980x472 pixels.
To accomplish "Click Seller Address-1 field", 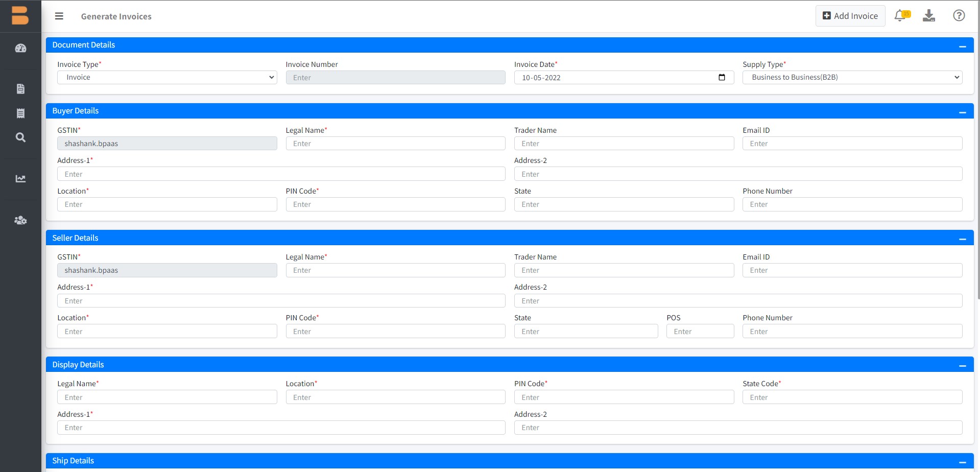I will click(281, 300).
